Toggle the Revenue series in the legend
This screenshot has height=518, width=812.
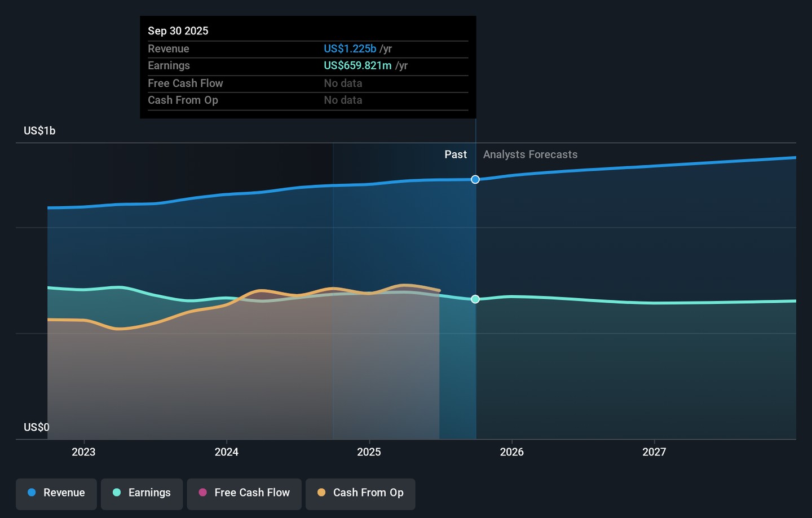pos(56,493)
